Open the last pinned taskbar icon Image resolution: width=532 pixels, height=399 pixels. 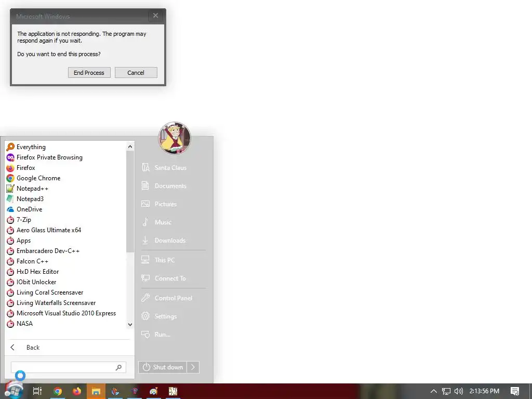pyautogui.click(x=173, y=391)
